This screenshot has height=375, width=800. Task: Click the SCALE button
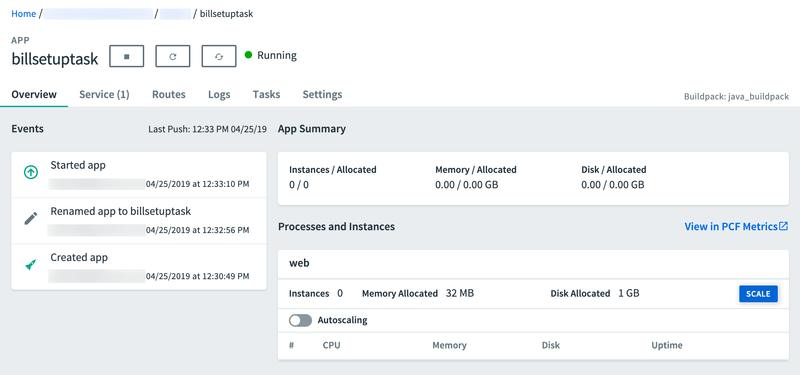pos(758,294)
